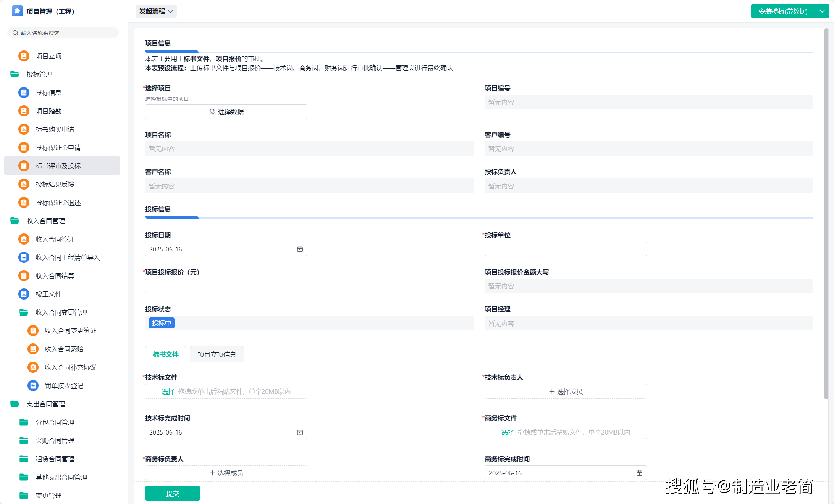This screenshot has width=834, height=504.
Task: Click the 安装模板(带数据) button
Action: [783, 11]
